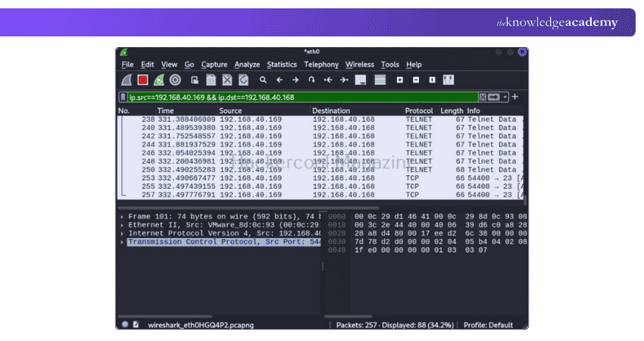Open the View menu
644x341 pixels.
[x=169, y=64]
